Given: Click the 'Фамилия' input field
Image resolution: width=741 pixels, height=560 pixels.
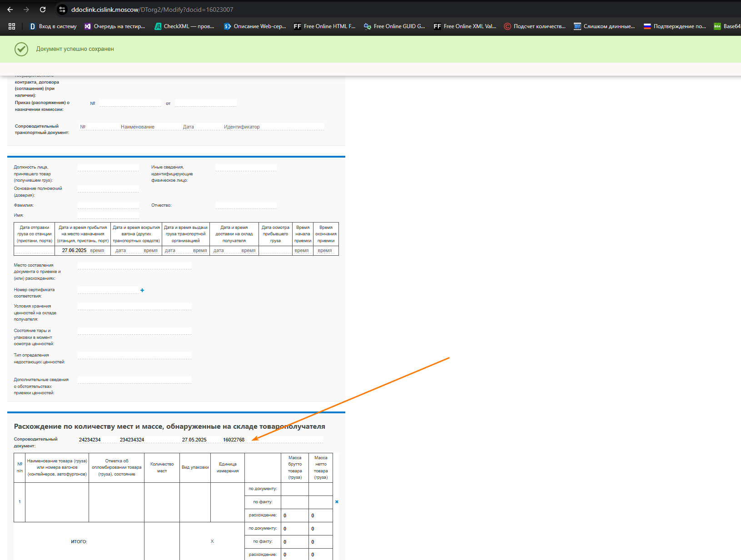Looking at the screenshot, I should (108, 205).
